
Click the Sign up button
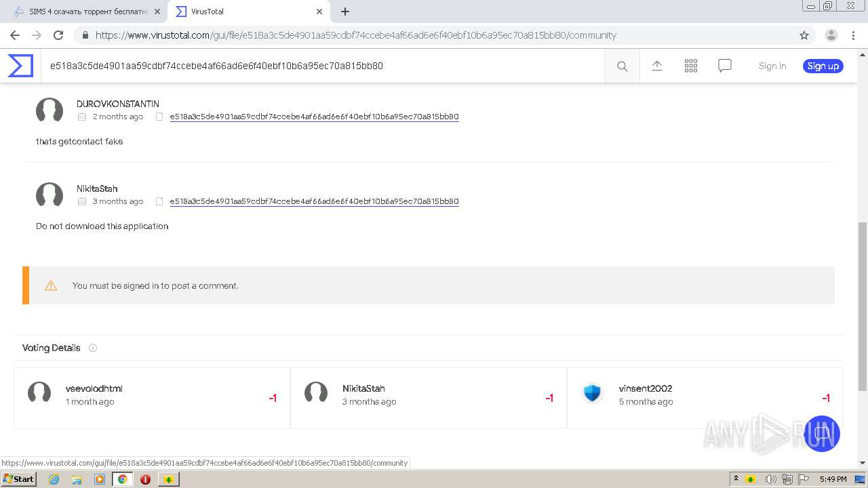823,66
